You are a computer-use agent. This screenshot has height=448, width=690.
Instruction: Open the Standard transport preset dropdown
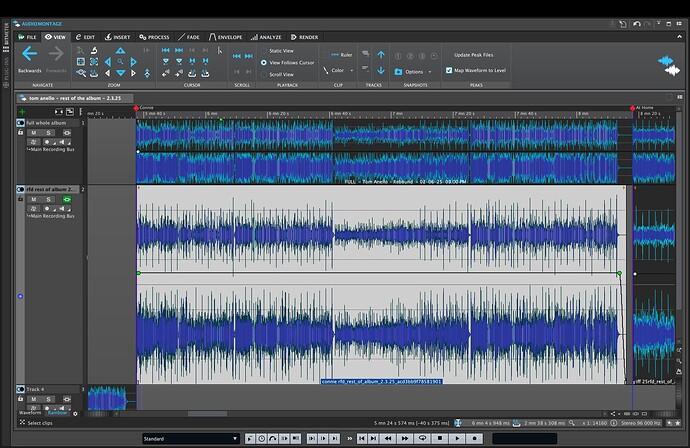(191, 439)
